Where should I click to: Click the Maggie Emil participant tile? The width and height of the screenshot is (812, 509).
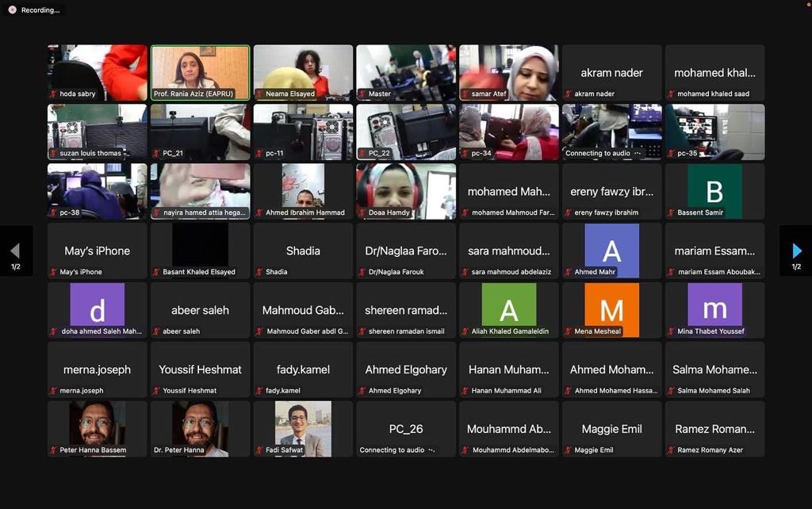point(611,429)
